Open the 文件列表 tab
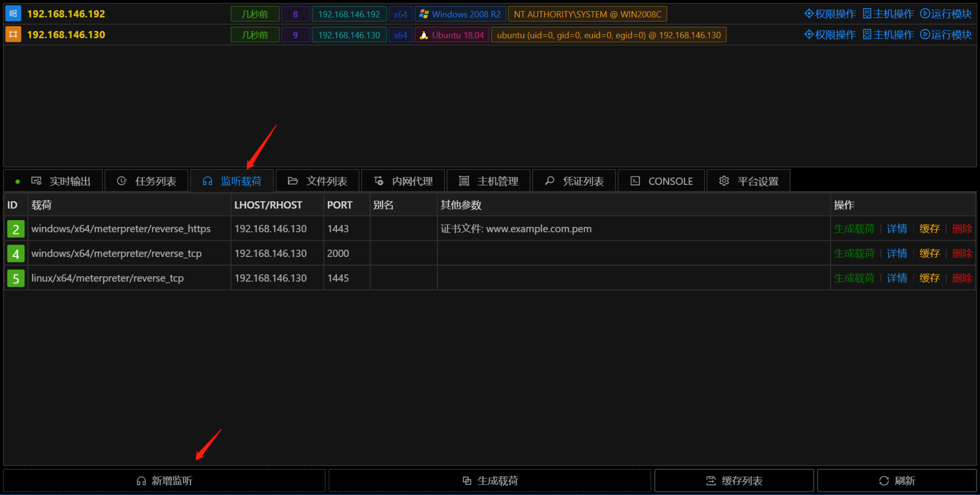 317,181
